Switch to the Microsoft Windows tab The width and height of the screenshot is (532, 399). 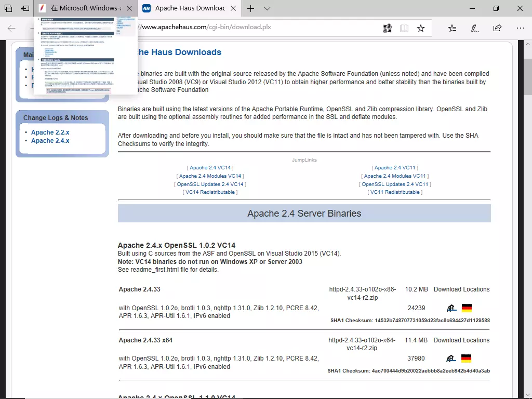point(82,8)
